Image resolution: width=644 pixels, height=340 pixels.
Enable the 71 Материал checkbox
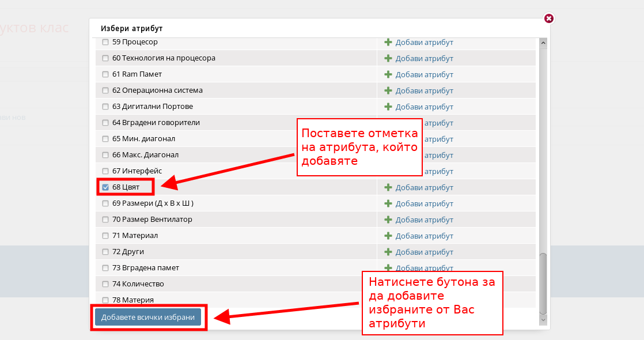105,236
